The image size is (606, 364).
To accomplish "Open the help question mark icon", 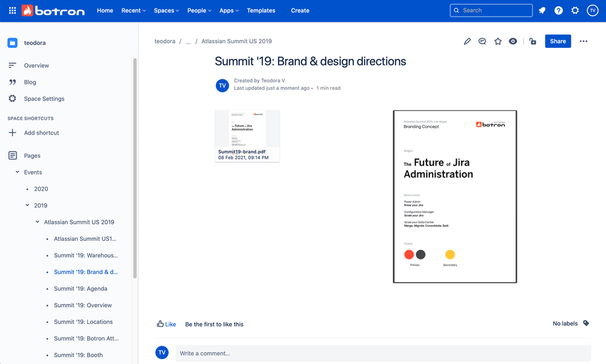I will [x=559, y=10].
